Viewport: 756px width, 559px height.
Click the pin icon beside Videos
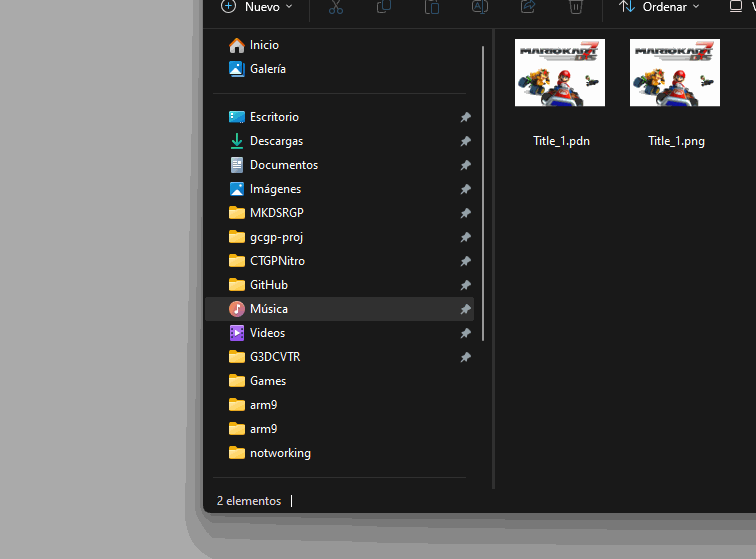coord(465,333)
